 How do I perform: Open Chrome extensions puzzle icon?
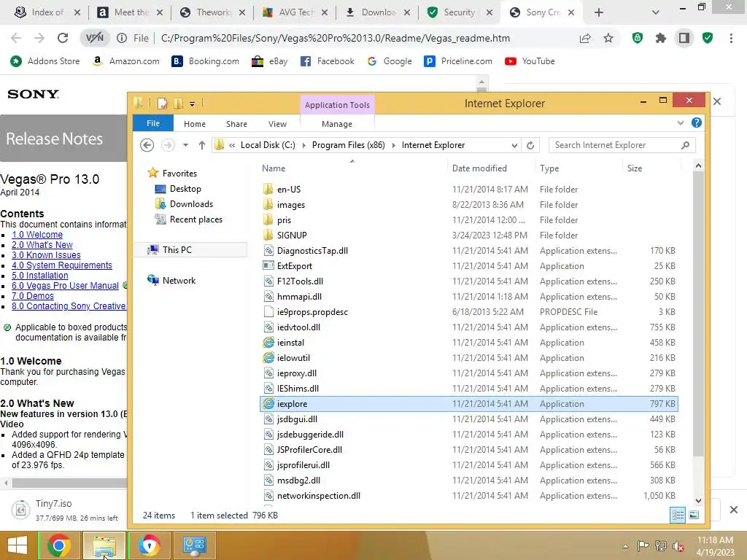[661, 38]
